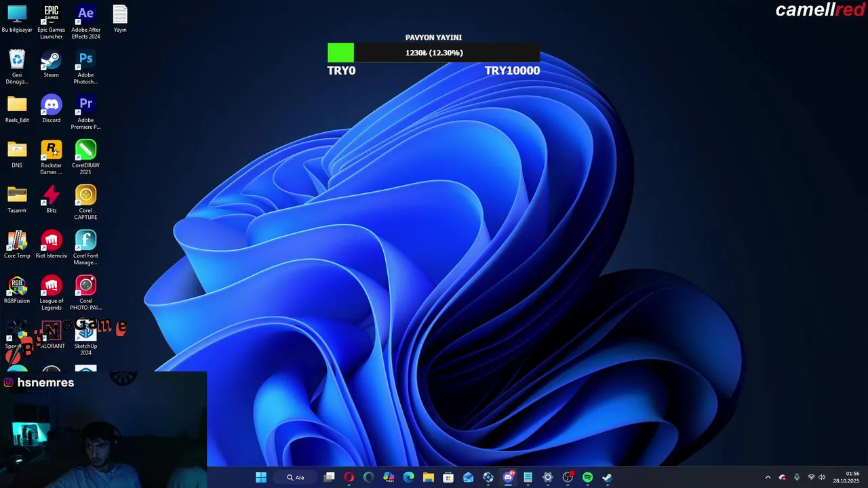Open the Epic Games Launcher desktop shortcut
This screenshot has height=488, width=868.
pyautogui.click(x=52, y=22)
